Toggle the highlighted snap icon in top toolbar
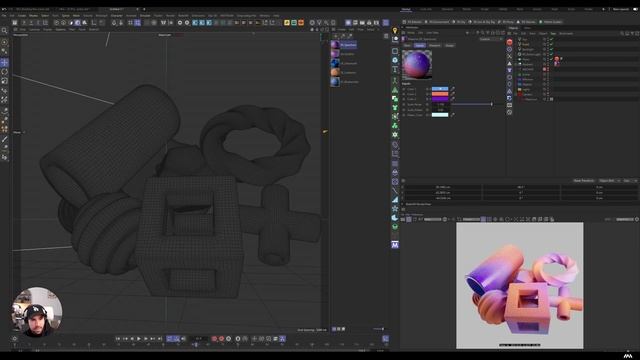Image resolution: width=640 pixels, height=360 pixels. click(138, 22)
